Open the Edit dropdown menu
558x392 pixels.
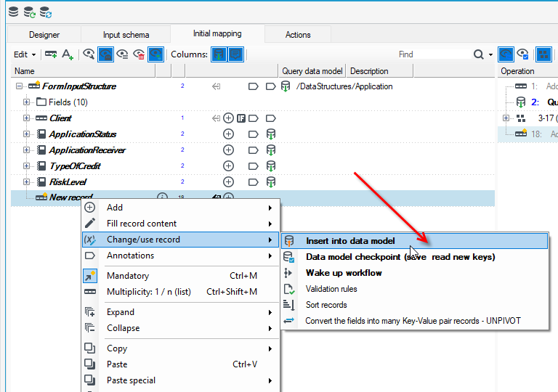pos(25,54)
